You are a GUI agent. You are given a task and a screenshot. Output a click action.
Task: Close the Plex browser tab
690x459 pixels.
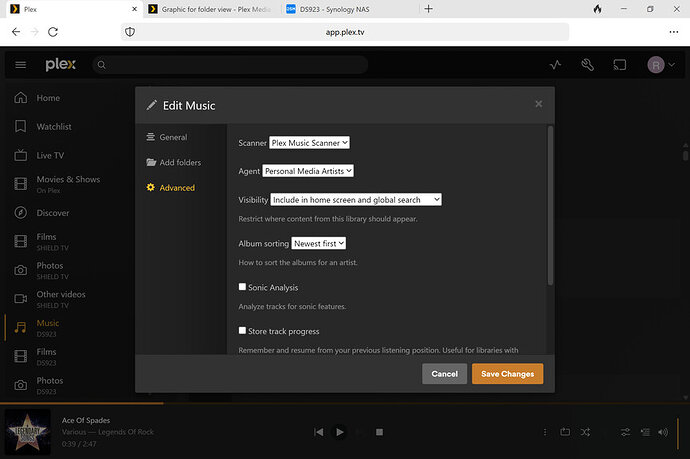pyautogui.click(x=135, y=9)
